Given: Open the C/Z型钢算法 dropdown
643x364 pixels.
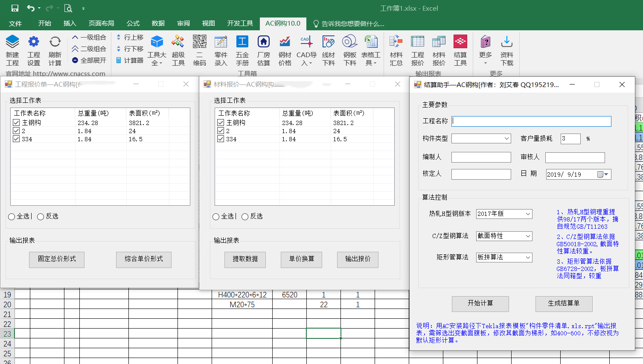Looking at the screenshot, I should pos(504,236).
